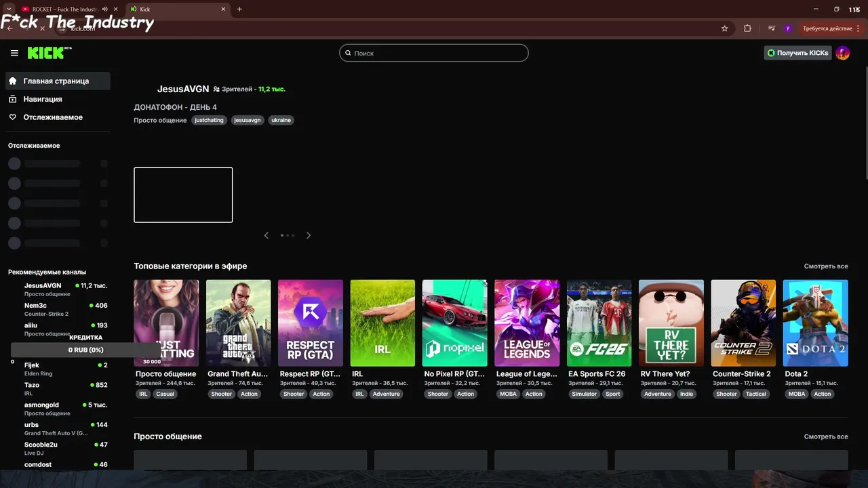The image size is (868, 488).
Task: Open the user avatar profile menu
Action: [x=842, y=53]
